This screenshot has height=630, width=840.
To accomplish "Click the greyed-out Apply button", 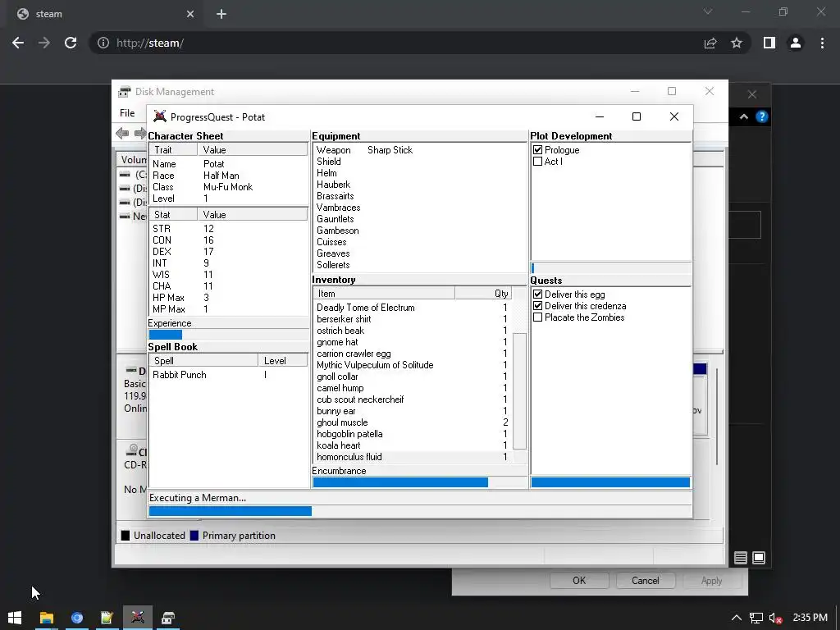I will 711,581.
